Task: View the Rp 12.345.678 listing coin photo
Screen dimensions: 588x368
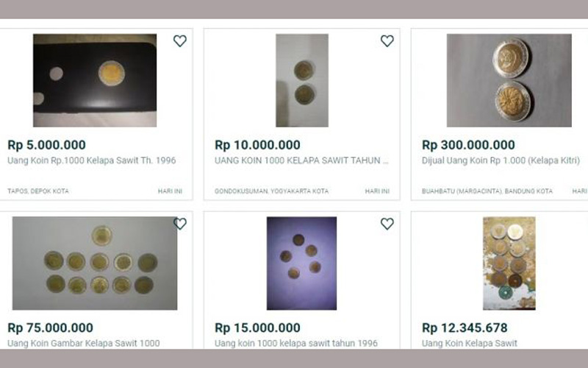Action: click(x=509, y=263)
